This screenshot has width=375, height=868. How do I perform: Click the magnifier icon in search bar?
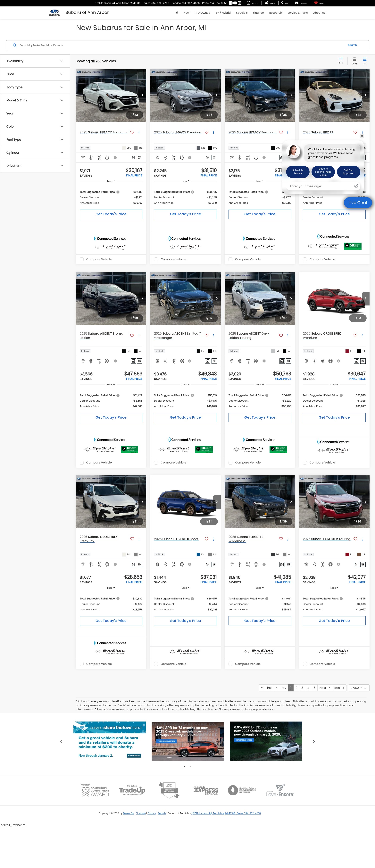click(14, 45)
